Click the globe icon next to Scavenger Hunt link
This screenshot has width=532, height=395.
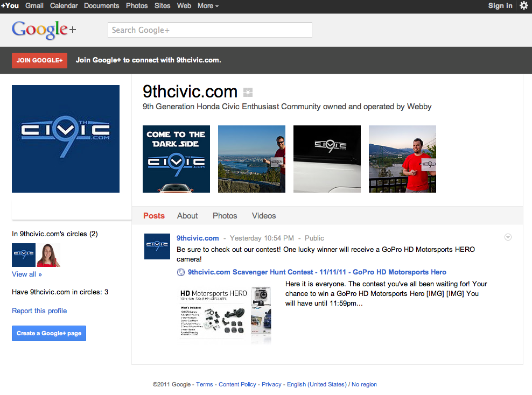tap(181, 272)
